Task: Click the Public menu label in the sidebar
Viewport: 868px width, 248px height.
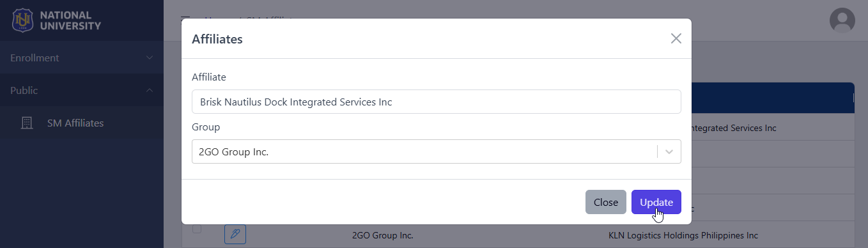Action: 24,90
